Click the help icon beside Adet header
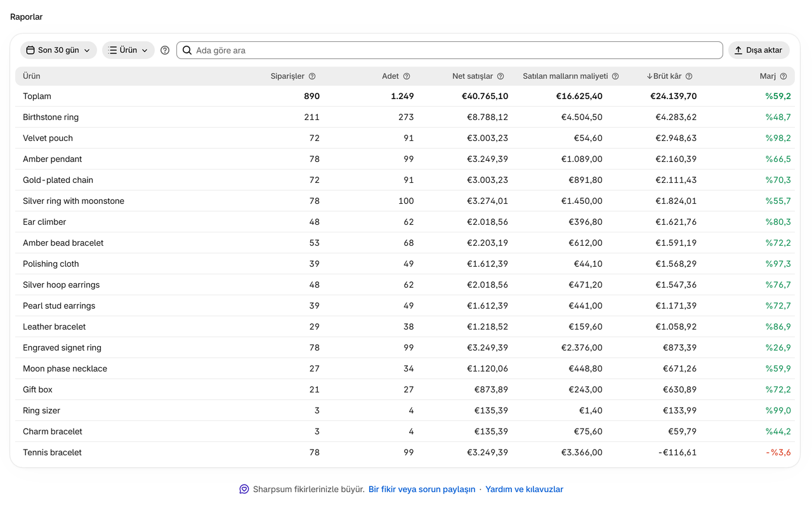Image resolution: width=812 pixels, height=508 pixels. click(x=407, y=76)
